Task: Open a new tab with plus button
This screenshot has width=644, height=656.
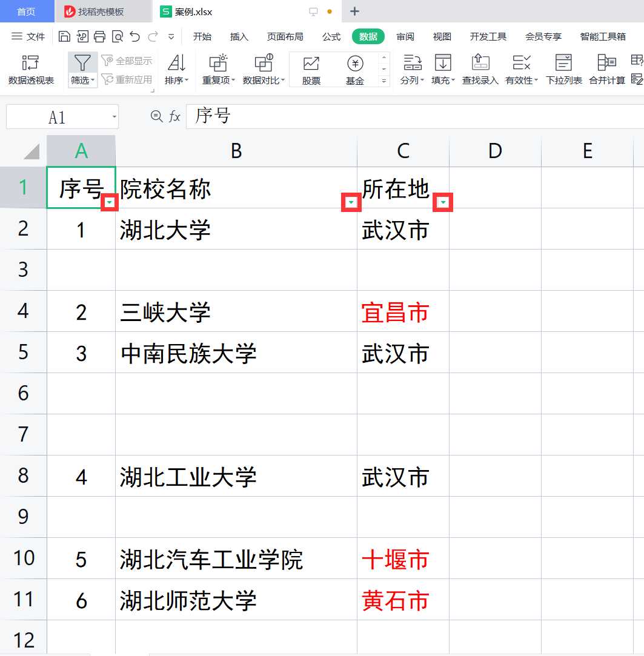Action: (x=355, y=12)
